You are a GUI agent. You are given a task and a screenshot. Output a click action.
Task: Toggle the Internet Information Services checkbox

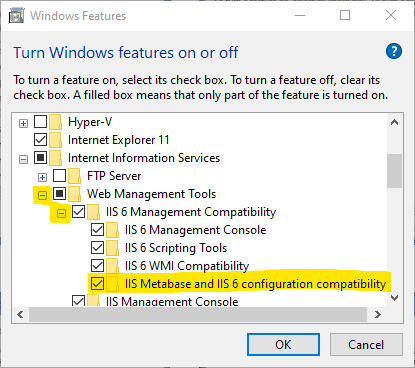[x=40, y=158]
